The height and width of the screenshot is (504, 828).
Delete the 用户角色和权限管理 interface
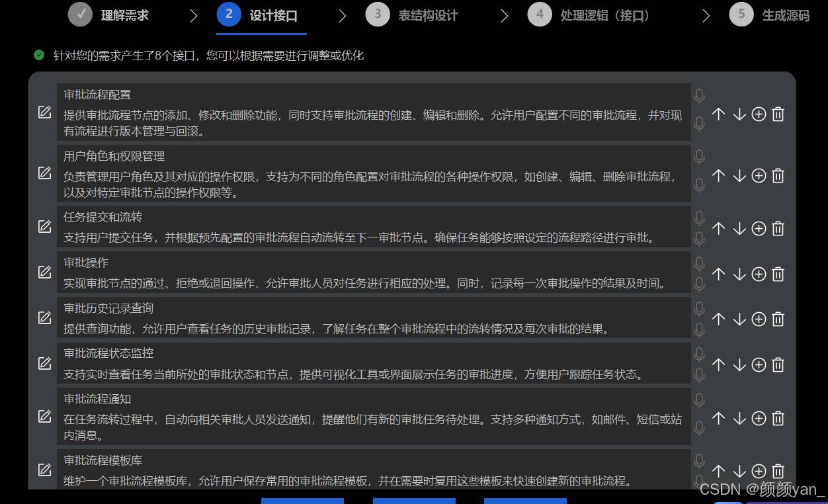(x=778, y=176)
